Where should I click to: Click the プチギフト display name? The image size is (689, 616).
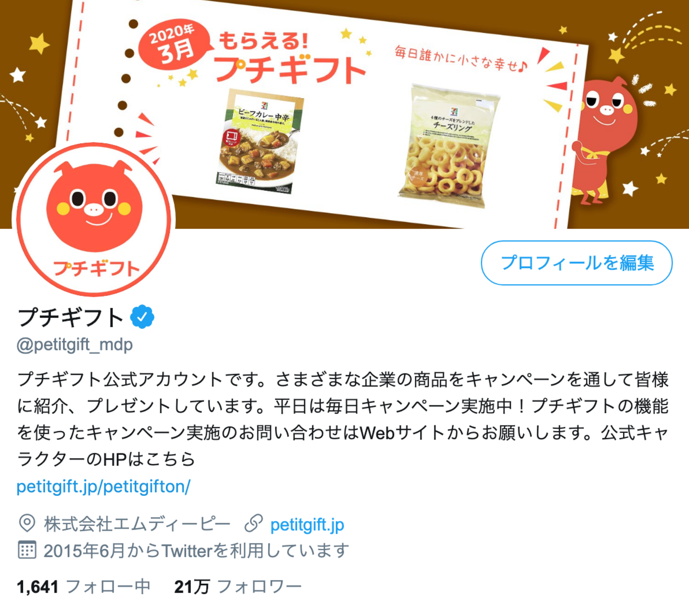point(71,317)
